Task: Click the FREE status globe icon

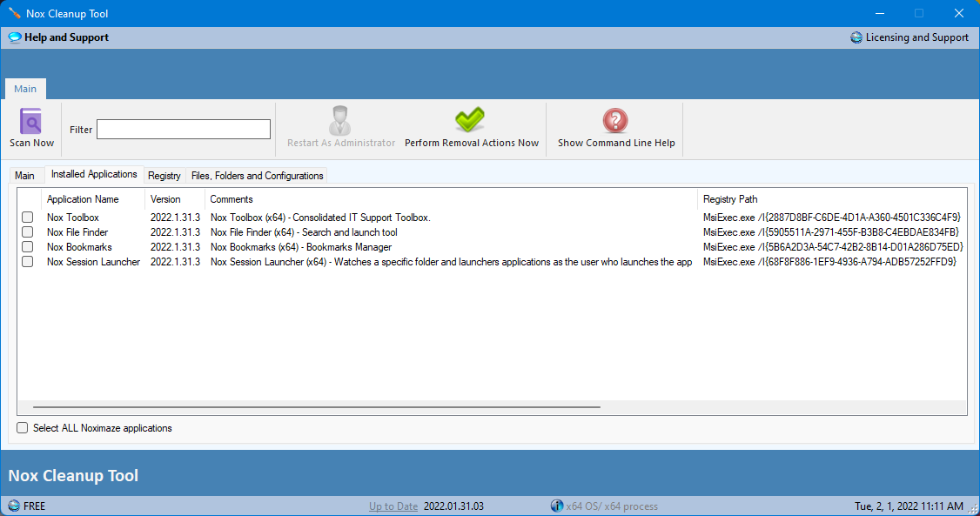Action: click(15, 506)
